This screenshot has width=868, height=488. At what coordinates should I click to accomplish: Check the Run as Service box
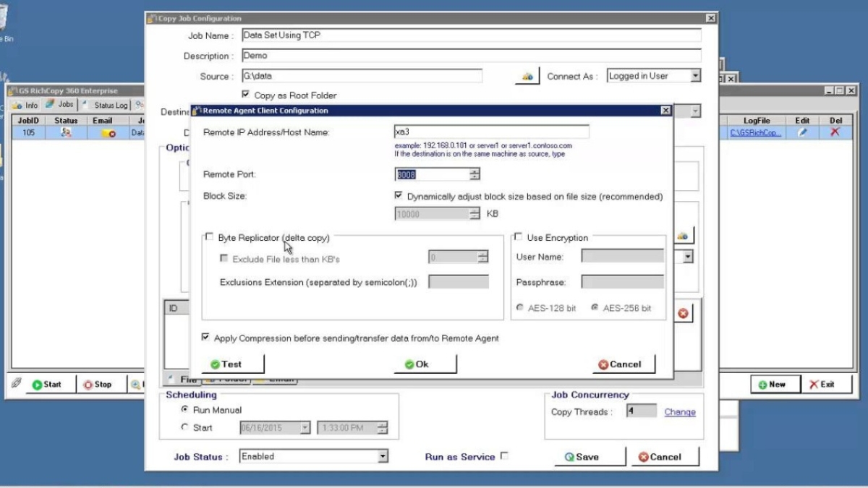[505, 456]
